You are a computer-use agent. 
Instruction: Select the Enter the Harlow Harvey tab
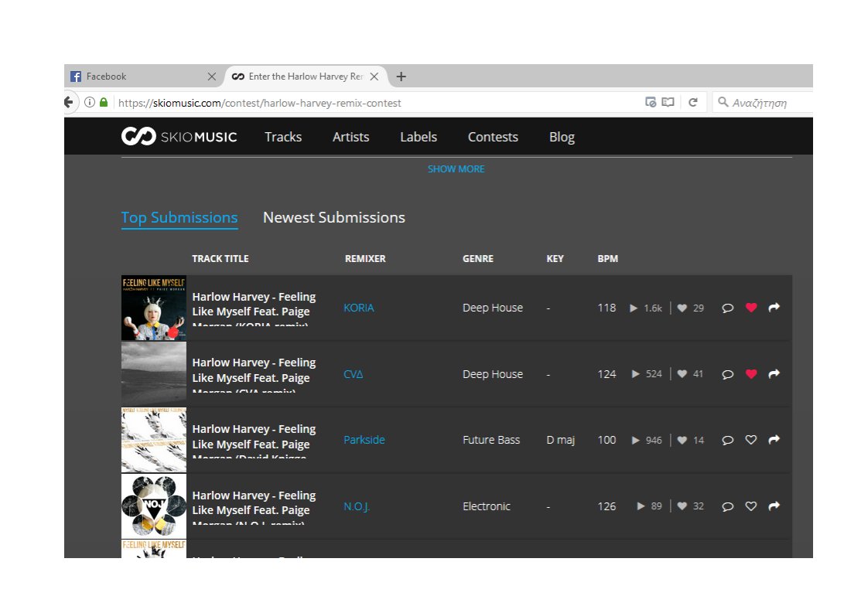pyautogui.click(x=306, y=77)
